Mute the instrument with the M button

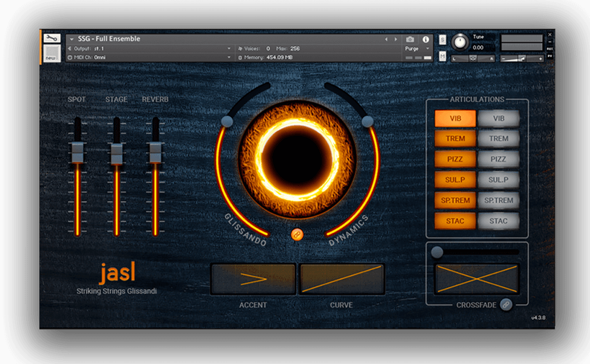pos(442,56)
